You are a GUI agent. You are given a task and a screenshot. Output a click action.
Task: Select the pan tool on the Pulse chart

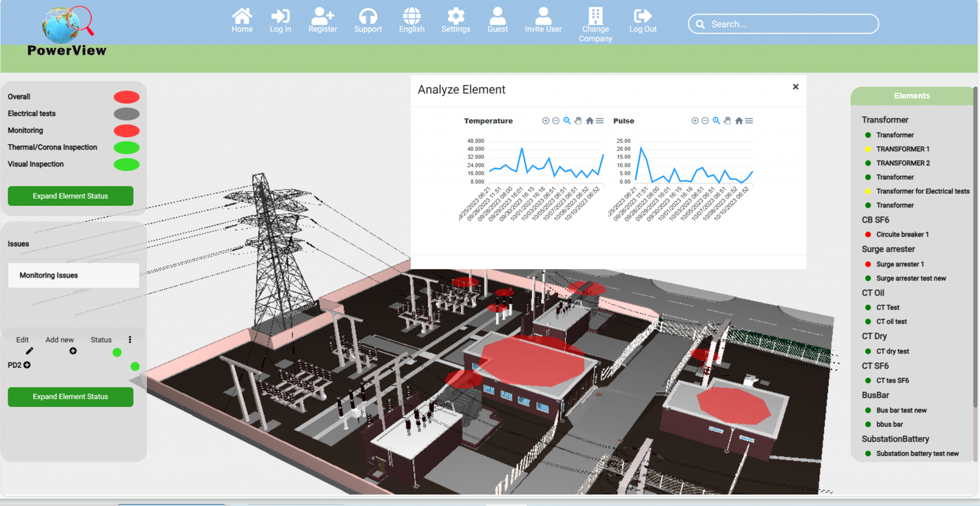click(728, 121)
